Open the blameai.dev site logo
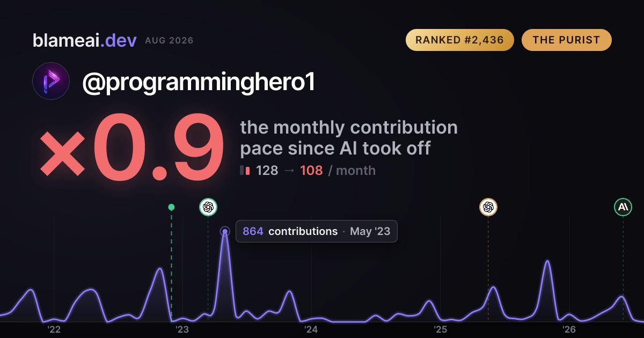The width and height of the screenshot is (644, 338). 84,40
